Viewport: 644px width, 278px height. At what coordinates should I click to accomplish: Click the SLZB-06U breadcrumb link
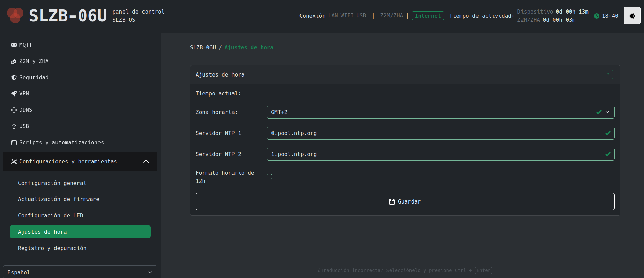point(203,48)
